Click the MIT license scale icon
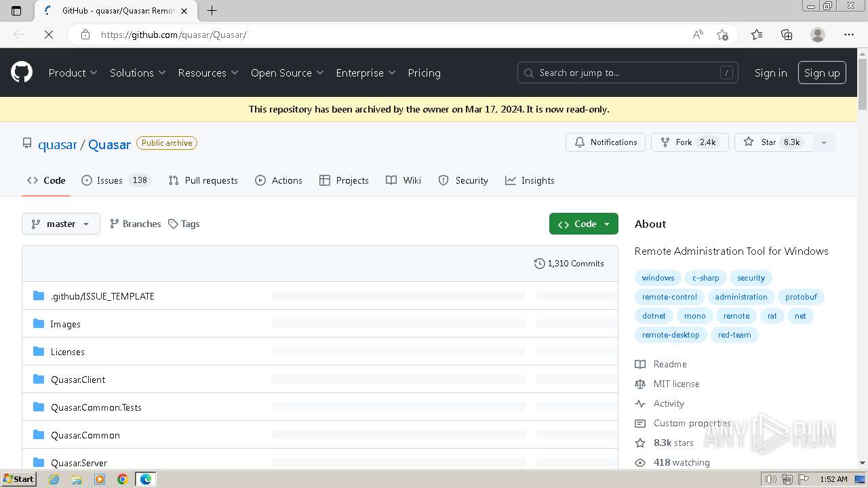 tap(640, 384)
